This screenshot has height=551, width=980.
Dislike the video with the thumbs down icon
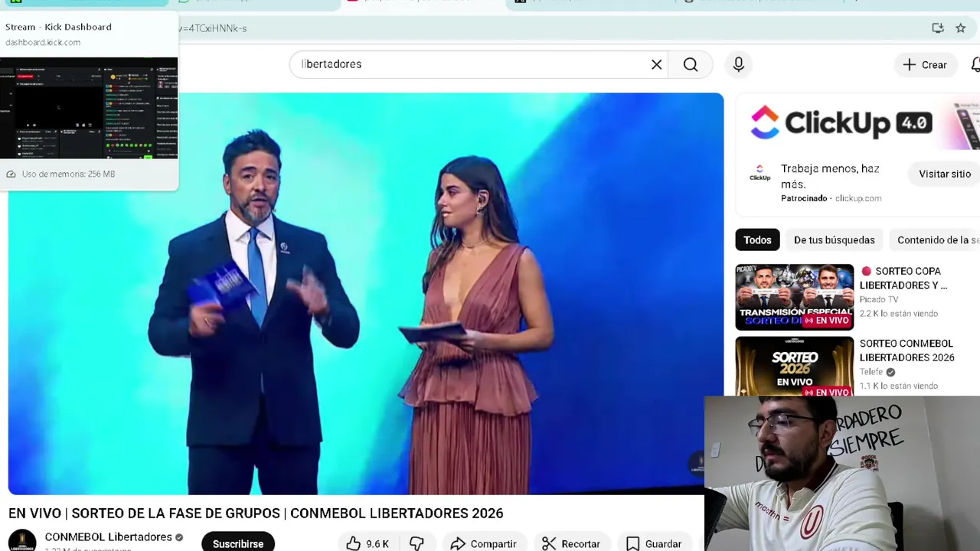416,543
